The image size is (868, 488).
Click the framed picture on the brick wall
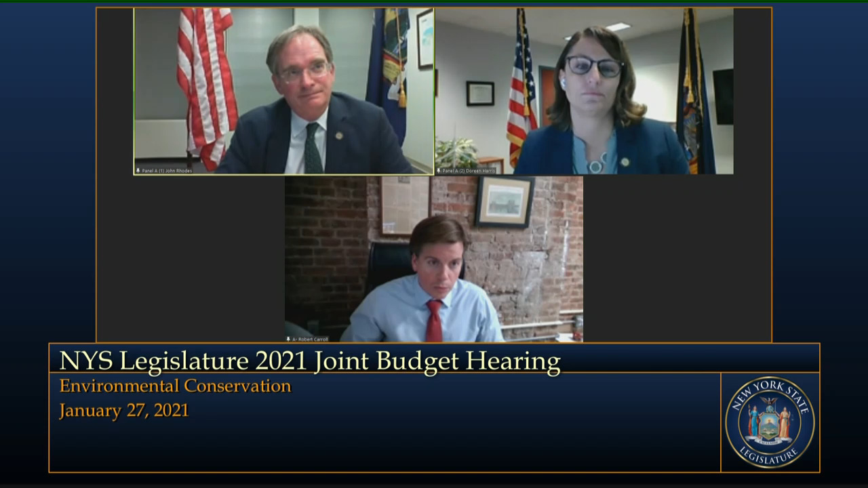click(505, 201)
